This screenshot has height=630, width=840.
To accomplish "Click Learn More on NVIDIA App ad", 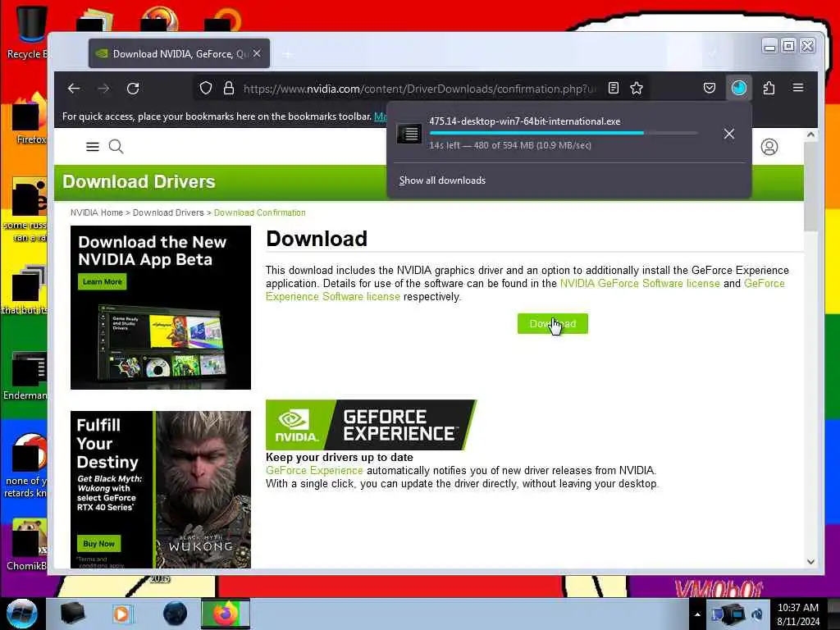I will [102, 282].
